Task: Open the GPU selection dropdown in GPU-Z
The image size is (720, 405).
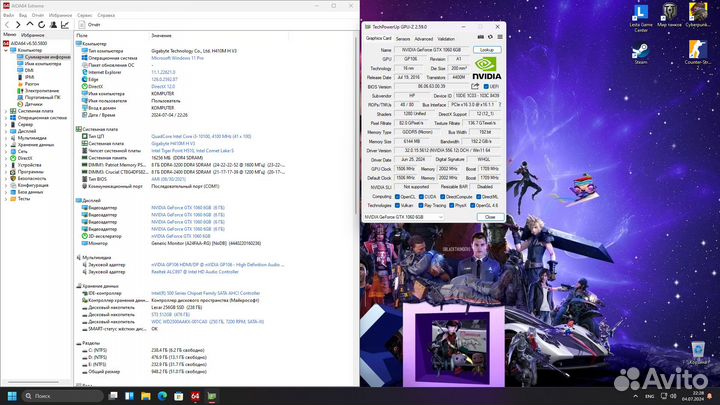Action: click(x=403, y=217)
